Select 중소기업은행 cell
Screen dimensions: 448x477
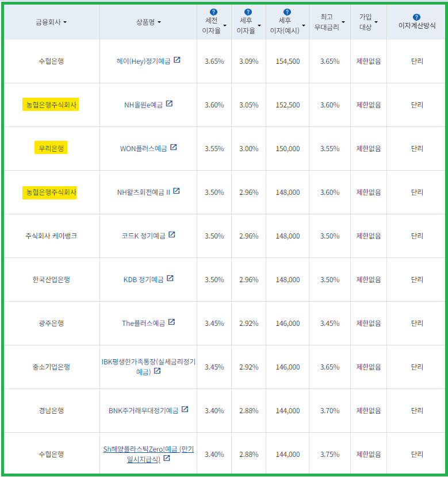coord(51,367)
